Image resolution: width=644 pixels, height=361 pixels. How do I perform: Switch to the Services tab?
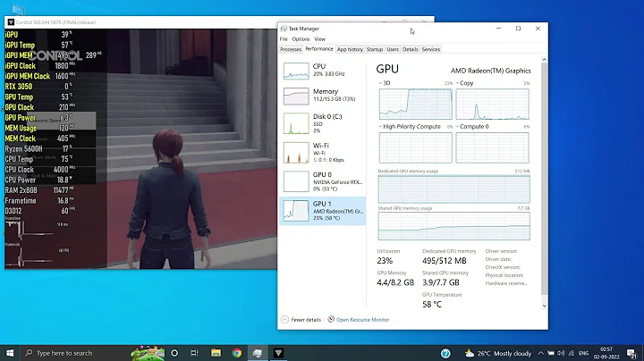tap(431, 49)
